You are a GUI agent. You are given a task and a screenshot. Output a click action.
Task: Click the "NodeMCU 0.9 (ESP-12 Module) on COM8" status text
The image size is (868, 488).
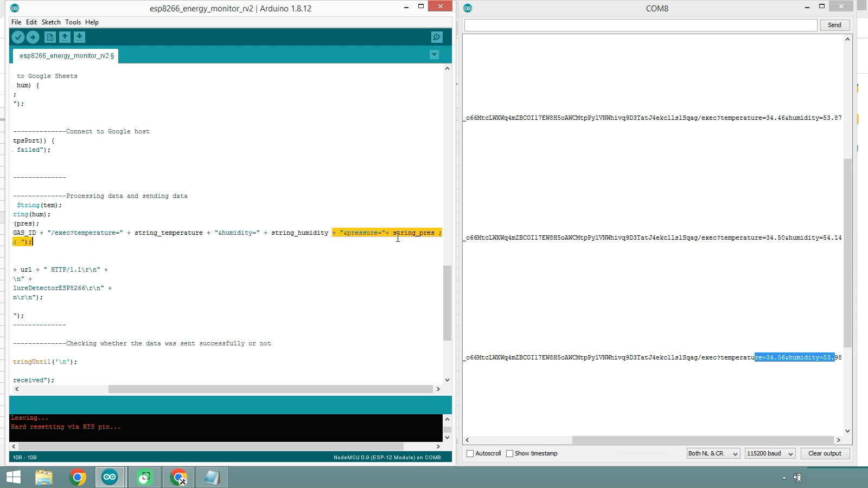(x=387, y=457)
